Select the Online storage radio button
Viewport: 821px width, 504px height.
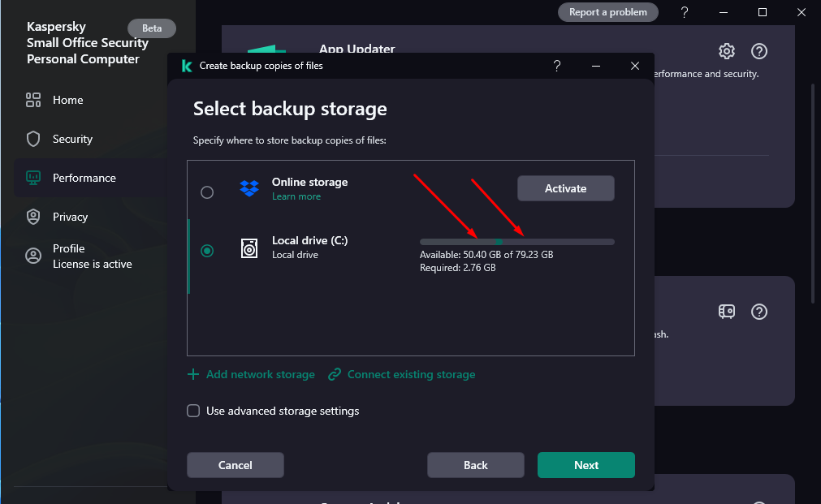(207, 192)
